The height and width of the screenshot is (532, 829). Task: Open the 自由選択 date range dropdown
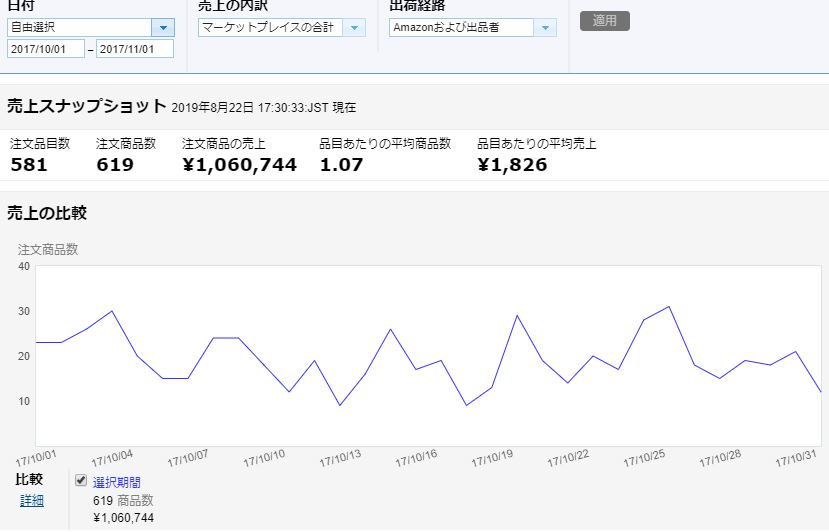tap(90, 28)
